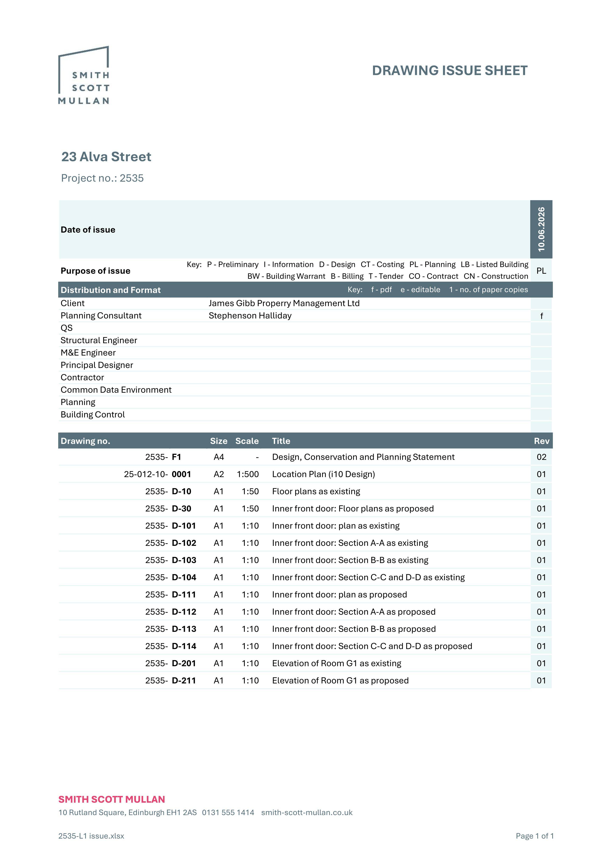Click the revision '02' cell
613x868 pixels.
click(x=541, y=457)
